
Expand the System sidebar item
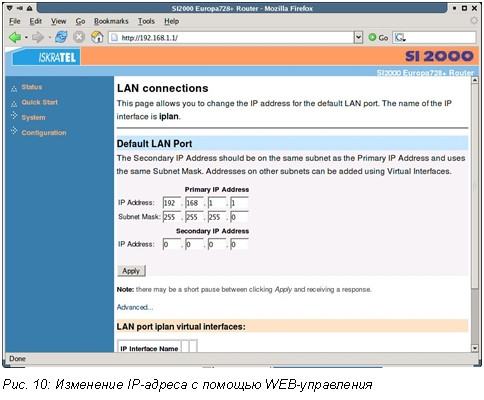(x=33, y=117)
